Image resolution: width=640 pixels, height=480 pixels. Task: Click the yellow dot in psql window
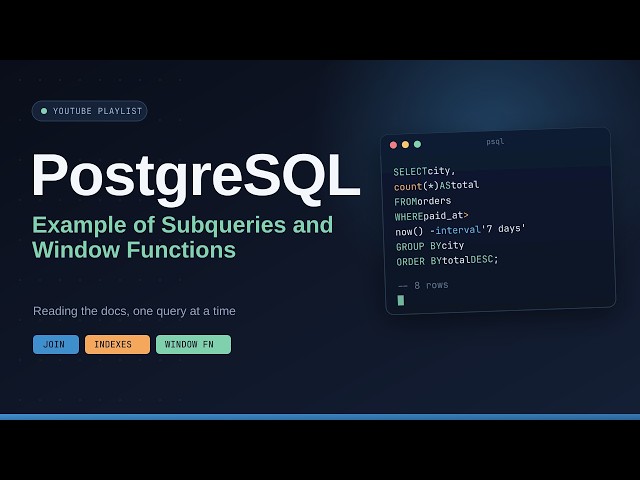click(x=405, y=144)
